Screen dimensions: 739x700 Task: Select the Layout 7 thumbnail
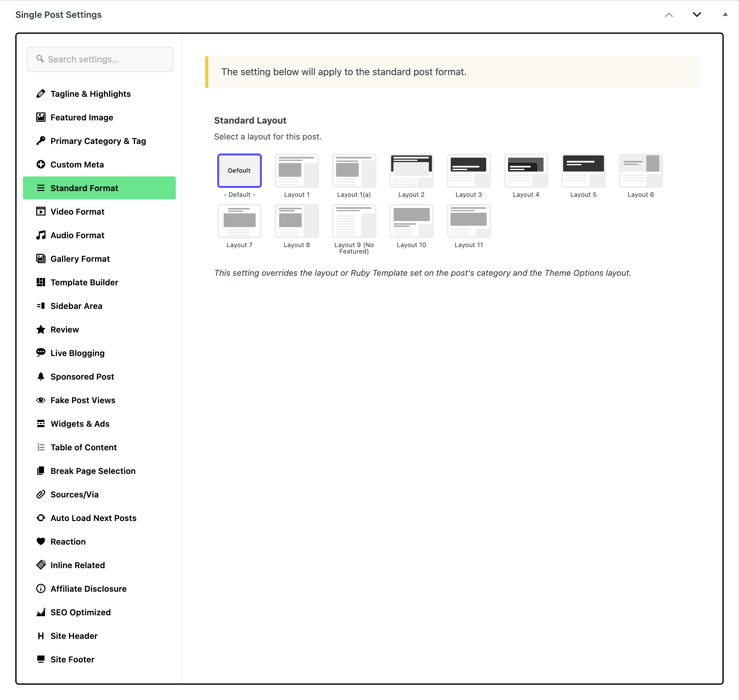[x=239, y=221]
